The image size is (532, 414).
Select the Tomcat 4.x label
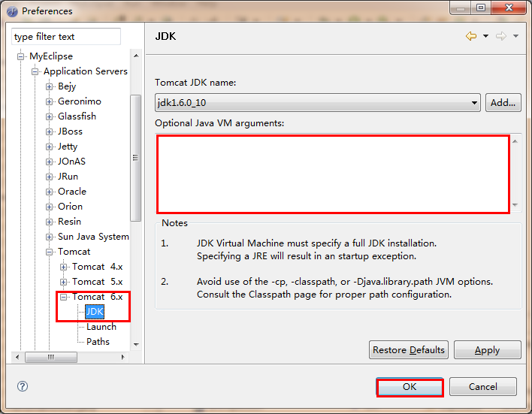click(x=98, y=267)
